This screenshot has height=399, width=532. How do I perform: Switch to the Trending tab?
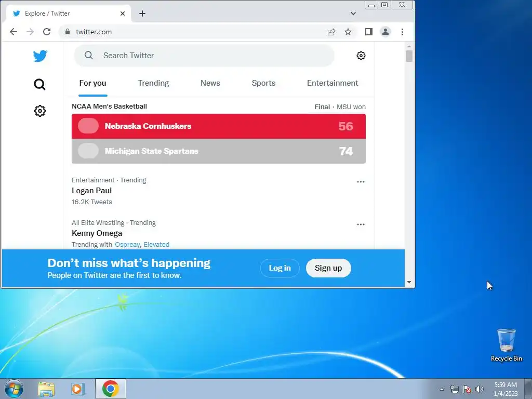tap(153, 83)
